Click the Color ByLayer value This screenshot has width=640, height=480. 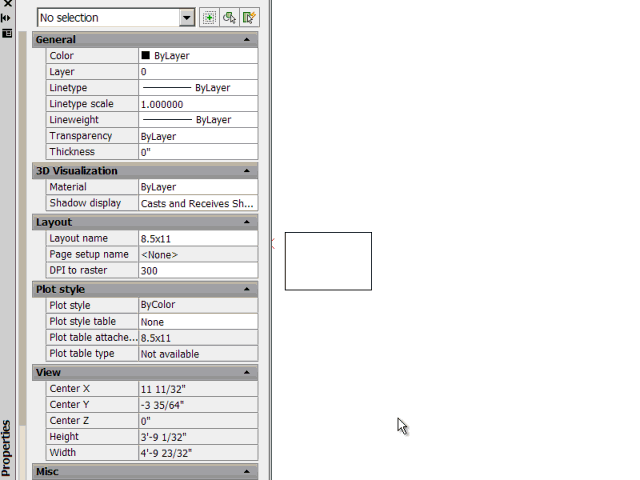click(198, 56)
